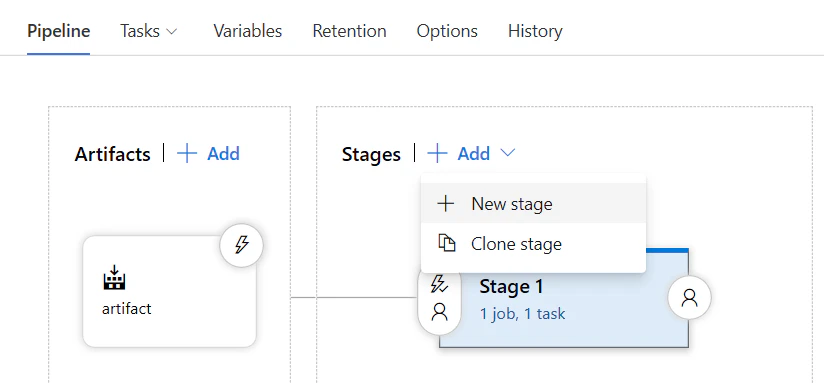Click the artifact build source icon
This screenshot has height=383, width=824.
pyautogui.click(x=114, y=278)
